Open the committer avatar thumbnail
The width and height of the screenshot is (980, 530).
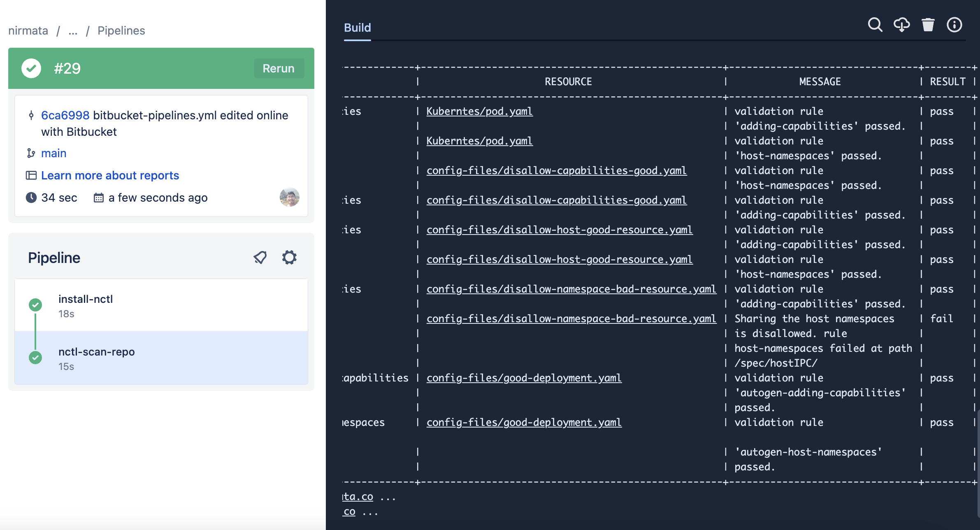tap(290, 197)
